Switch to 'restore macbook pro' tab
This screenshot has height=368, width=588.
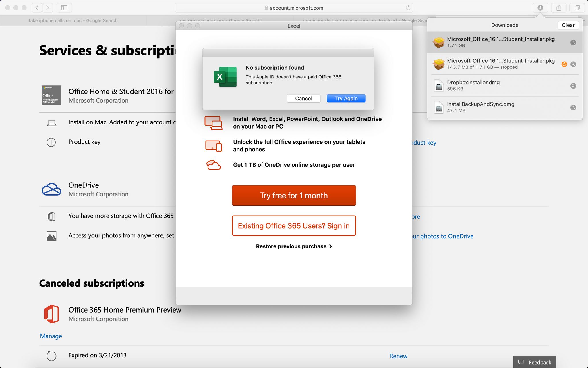pos(220,20)
